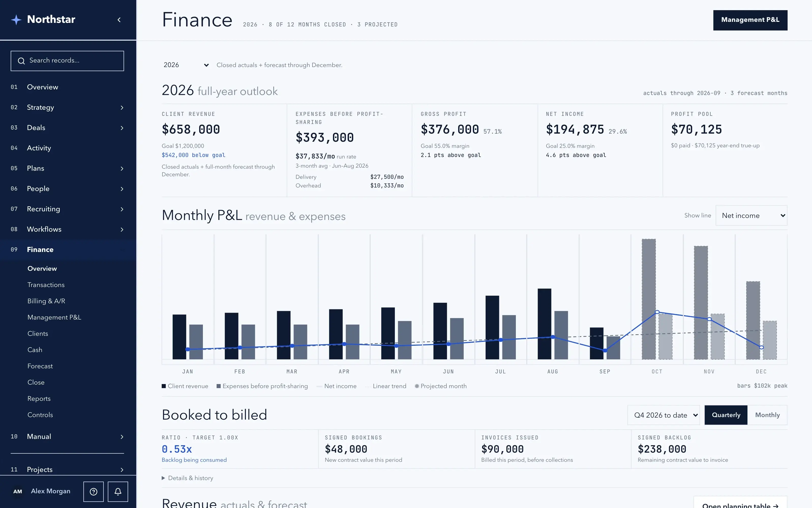This screenshot has height=508, width=812.
Task: Collapse the sidebar using the back chevron
Action: point(119,20)
